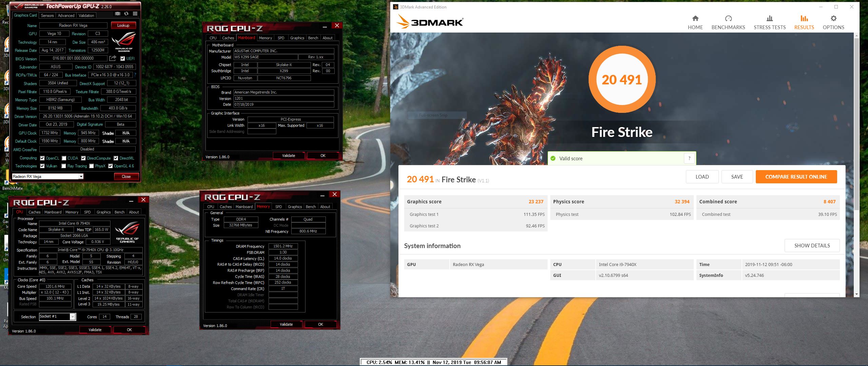868x366 pixels.
Task: Switch to GPU-Z Sensors tab
Action: click(x=47, y=16)
